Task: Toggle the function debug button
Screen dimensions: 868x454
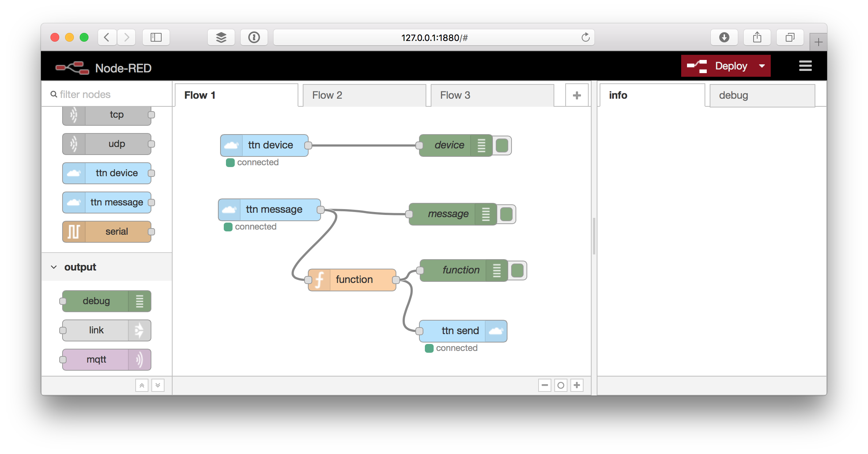Action: tap(517, 270)
